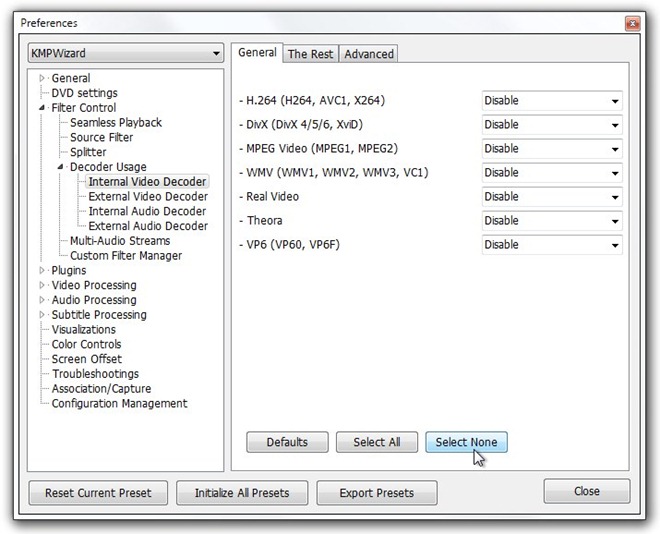Expand the General tree node
Screen dimensions: 660x534
(42, 78)
